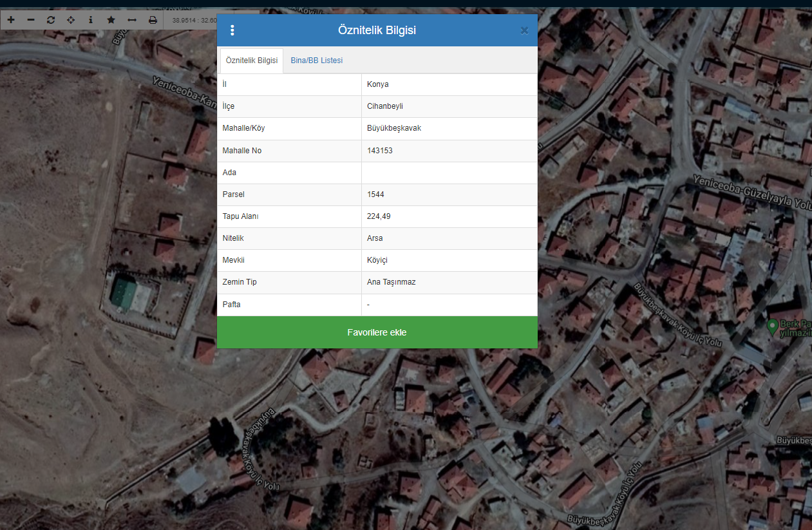Click the Büyükbeşkavak cell in the table
This screenshot has height=530, width=812.
pyautogui.click(x=394, y=128)
